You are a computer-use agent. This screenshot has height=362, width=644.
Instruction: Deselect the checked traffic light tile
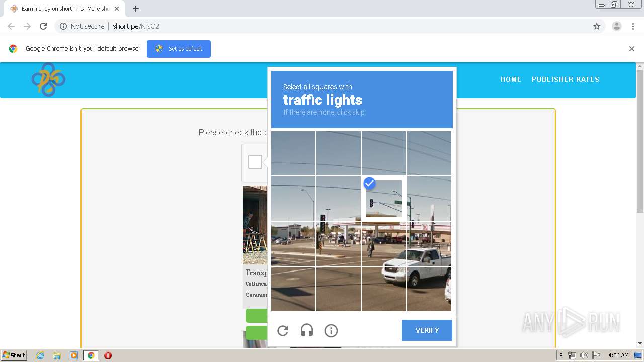[x=384, y=199]
